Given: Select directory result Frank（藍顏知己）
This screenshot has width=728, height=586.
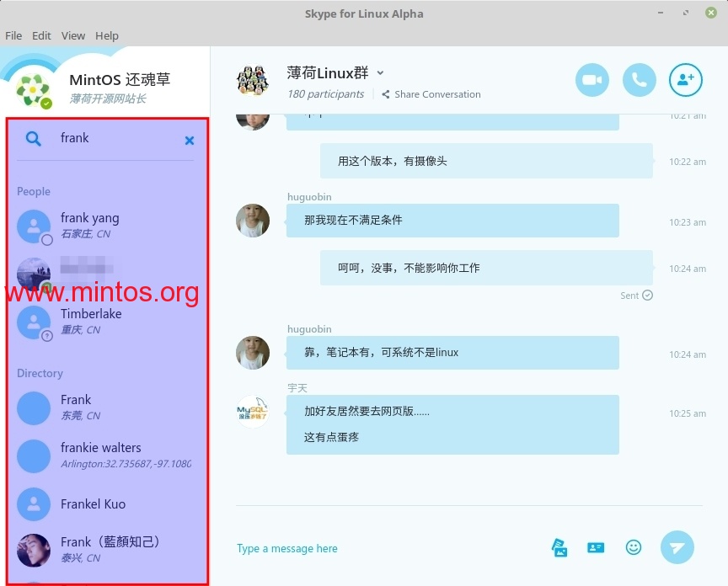Looking at the screenshot, I should pos(107,550).
